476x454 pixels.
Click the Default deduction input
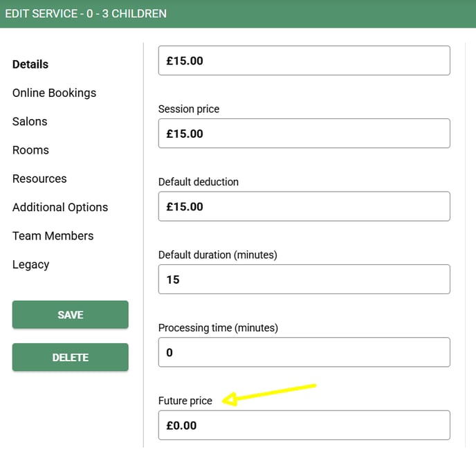click(304, 206)
